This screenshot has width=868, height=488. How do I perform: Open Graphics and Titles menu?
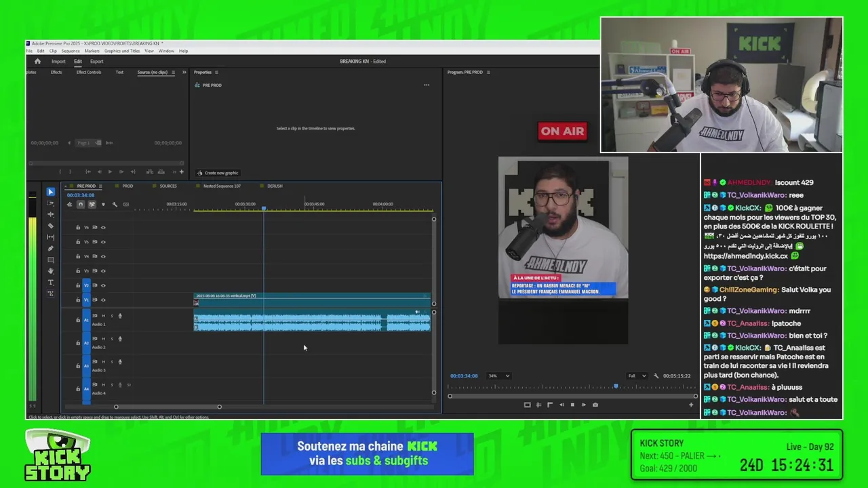pyautogui.click(x=122, y=51)
